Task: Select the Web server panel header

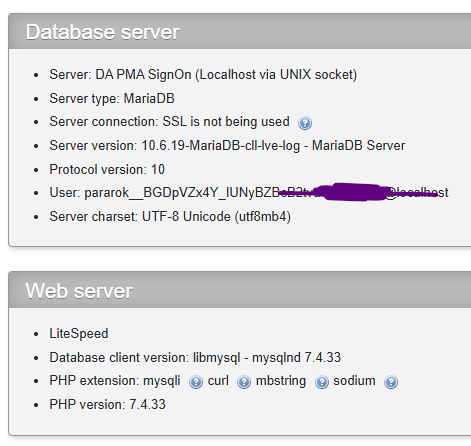Action: 240,290
